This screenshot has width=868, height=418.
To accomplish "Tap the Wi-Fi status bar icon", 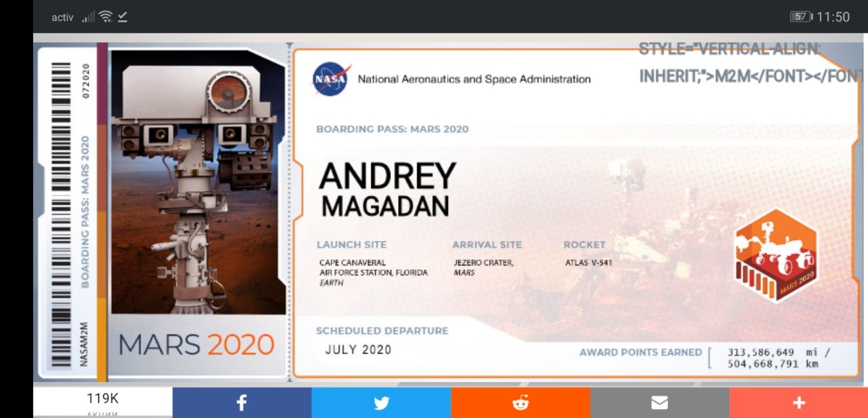I will click(106, 16).
